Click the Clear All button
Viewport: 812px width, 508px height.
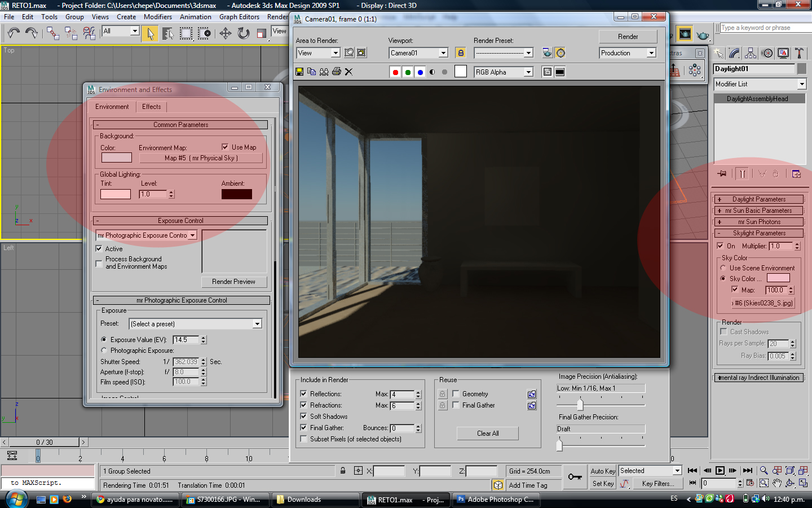click(488, 433)
